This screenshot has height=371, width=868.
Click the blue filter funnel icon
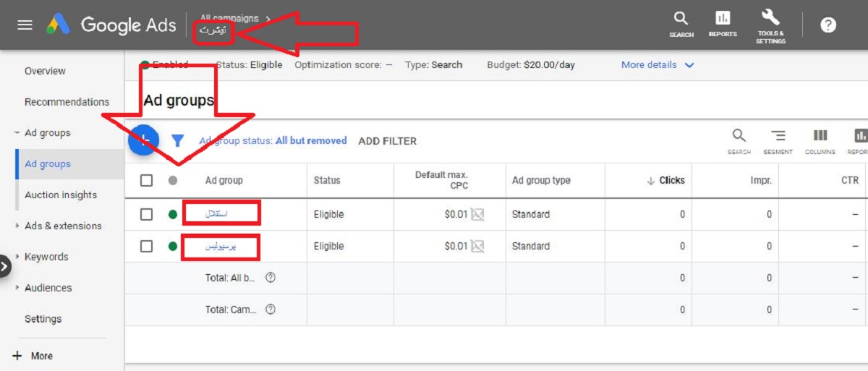(x=177, y=140)
